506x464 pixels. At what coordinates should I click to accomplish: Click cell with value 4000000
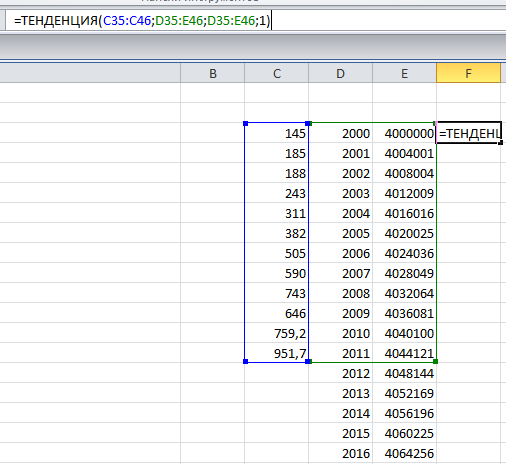(x=404, y=133)
